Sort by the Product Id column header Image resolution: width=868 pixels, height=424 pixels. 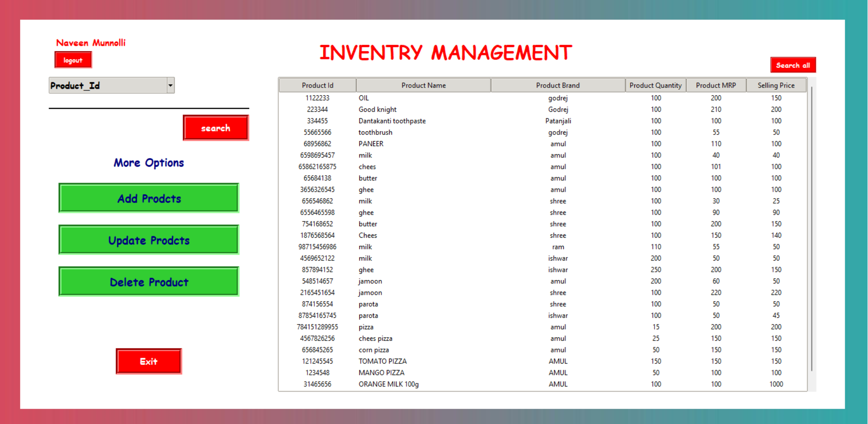point(318,85)
